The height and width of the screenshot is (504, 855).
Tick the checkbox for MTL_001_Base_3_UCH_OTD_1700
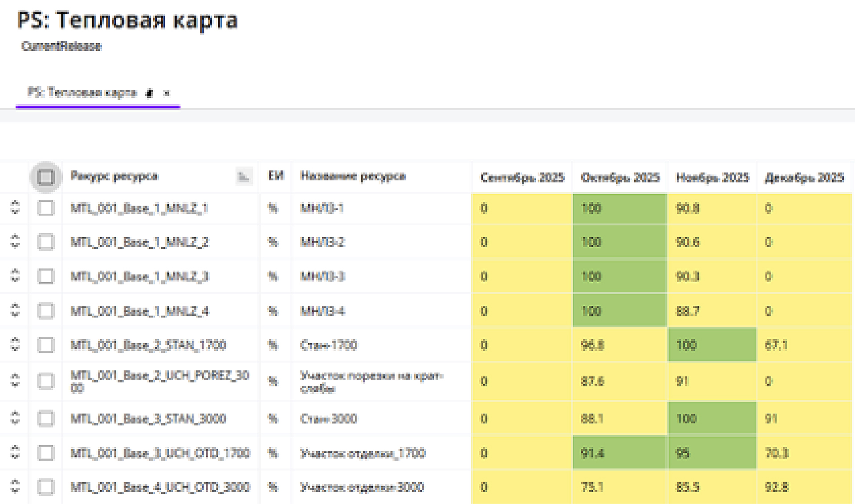[x=46, y=452]
